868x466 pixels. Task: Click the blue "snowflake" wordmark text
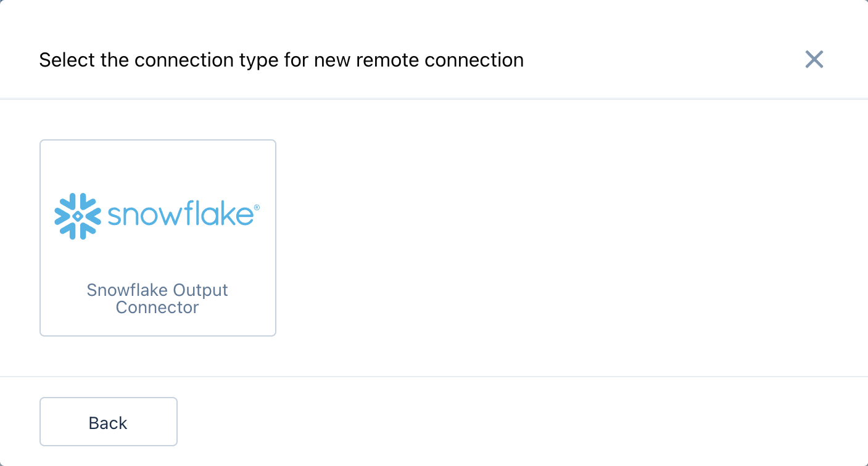point(180,215)
